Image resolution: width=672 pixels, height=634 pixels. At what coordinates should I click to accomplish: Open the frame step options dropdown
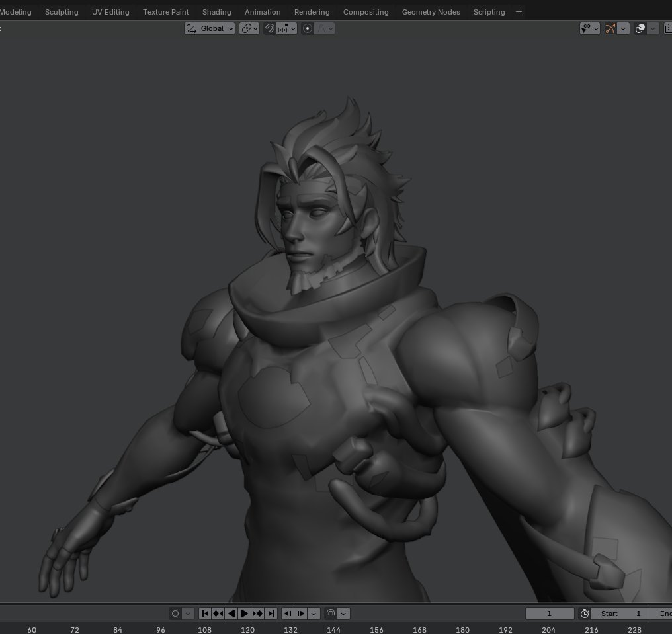click(314, 614)
